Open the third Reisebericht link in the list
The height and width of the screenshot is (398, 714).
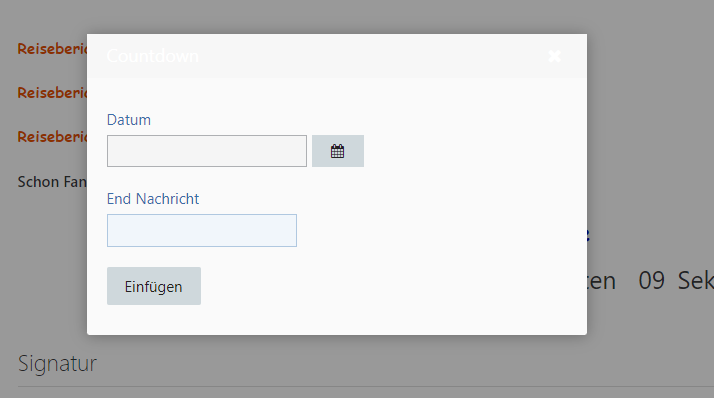[x=52, y=137]
